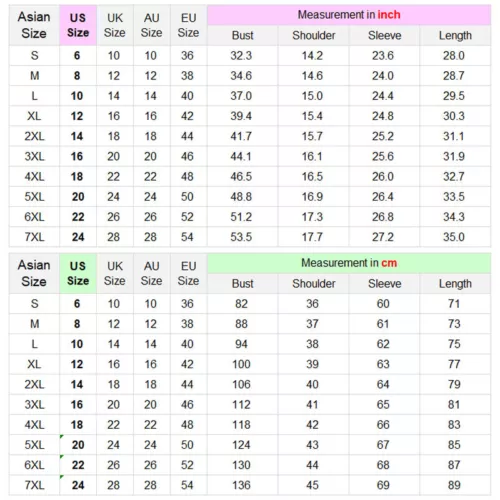Click the Sleeve header in cm table
This screenshot has height=500, width=500.
384,284
